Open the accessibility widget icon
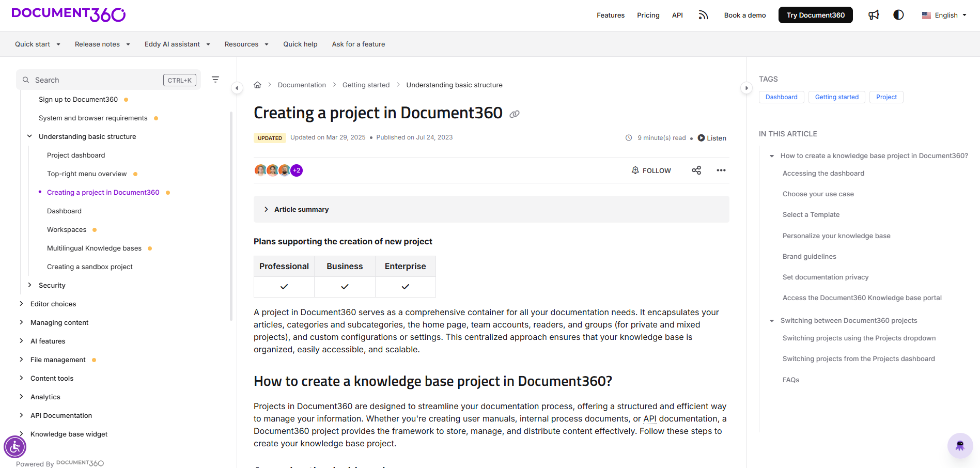Viewport: 980px width, 468px height. tap(15, 447)
